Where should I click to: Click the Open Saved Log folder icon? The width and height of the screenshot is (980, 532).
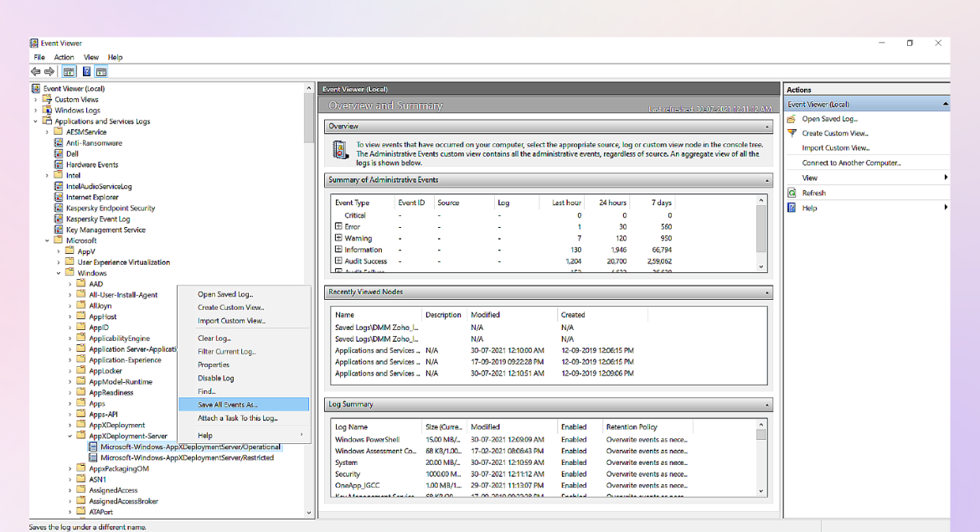[x=792, y=119]
